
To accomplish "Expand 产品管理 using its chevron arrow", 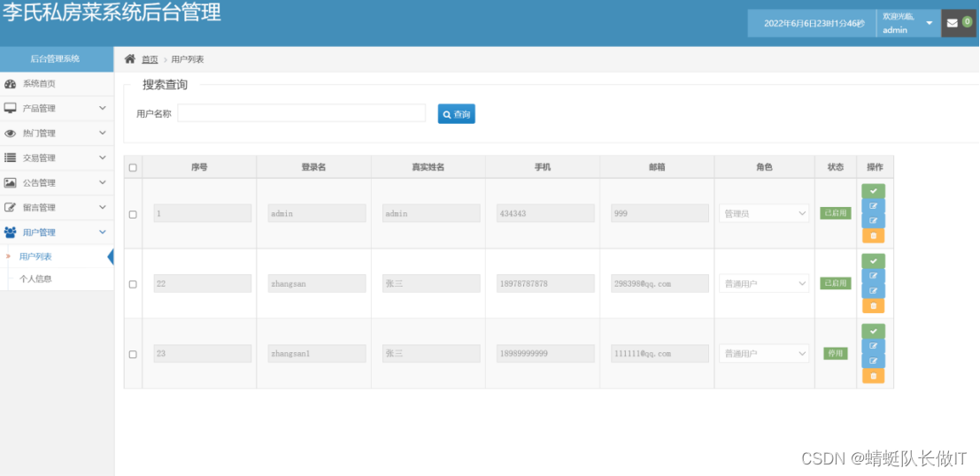I will [x=103, y=108].
